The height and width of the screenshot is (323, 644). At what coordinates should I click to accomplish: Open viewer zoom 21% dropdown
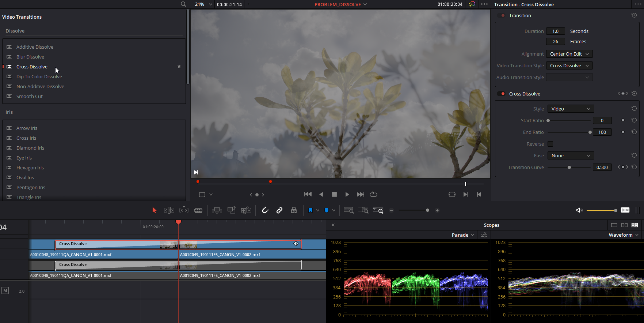tap(210, 4)
